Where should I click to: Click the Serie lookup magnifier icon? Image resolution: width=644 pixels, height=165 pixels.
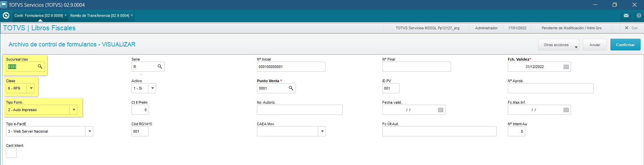tap(160, 67)
